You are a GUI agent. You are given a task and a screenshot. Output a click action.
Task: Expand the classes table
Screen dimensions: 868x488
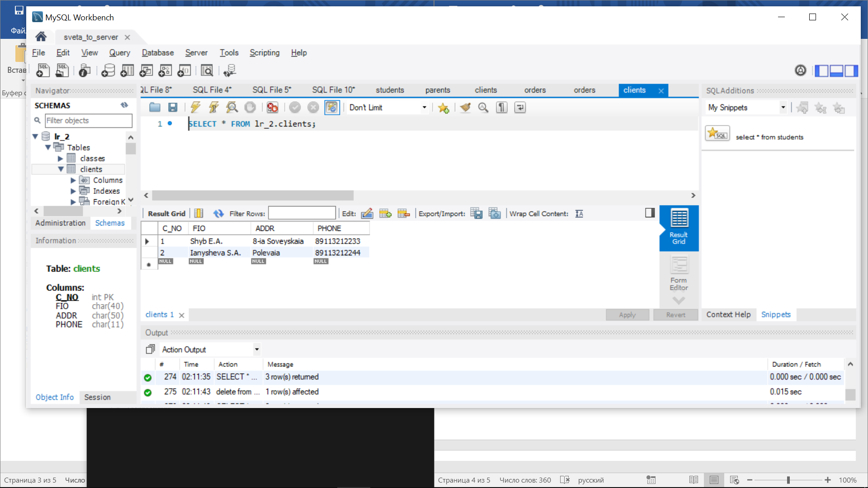click(61, 159)
